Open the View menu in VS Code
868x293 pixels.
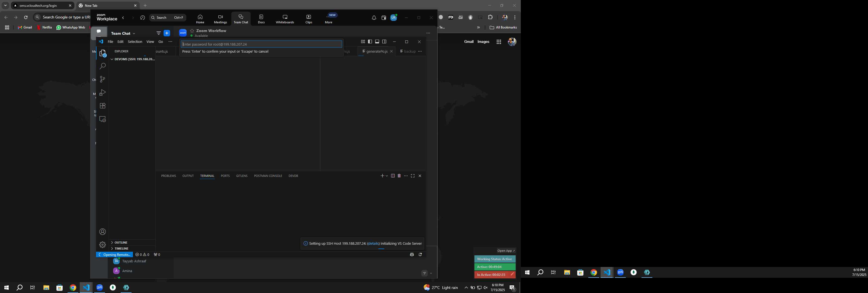(x=150, y=42)
